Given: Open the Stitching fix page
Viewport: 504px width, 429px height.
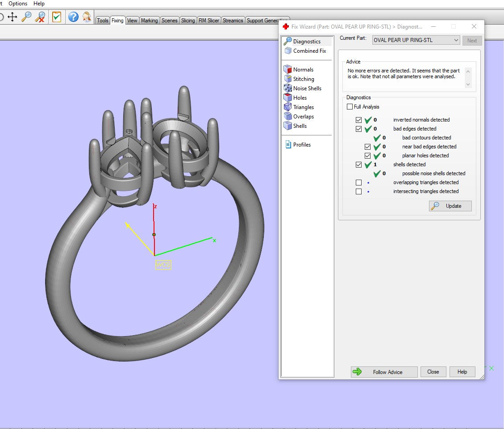Looking at the screenshot, I should pyautogui.click(x=287, y=79).
